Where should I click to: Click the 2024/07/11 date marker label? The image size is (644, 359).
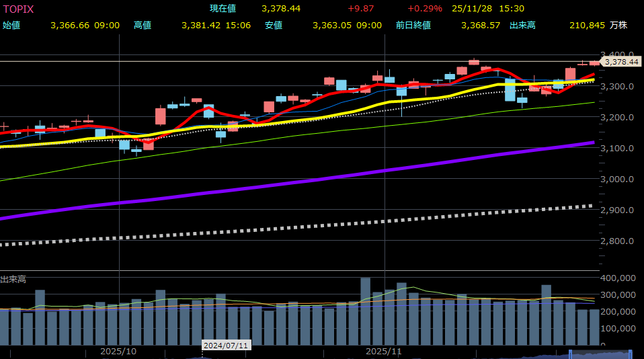[226, 346]
